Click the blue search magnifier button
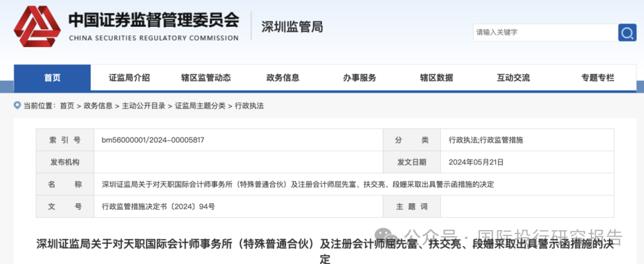644x264 pixels. pos(627,32)
